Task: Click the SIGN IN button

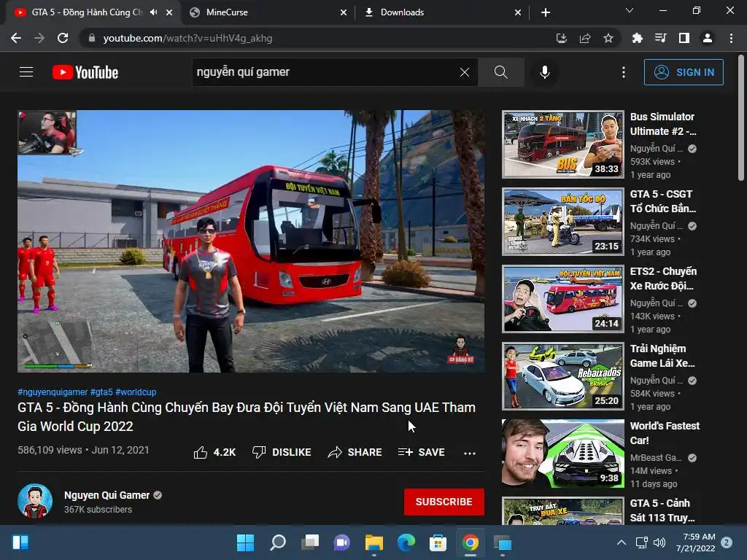Action: (684, 72)
